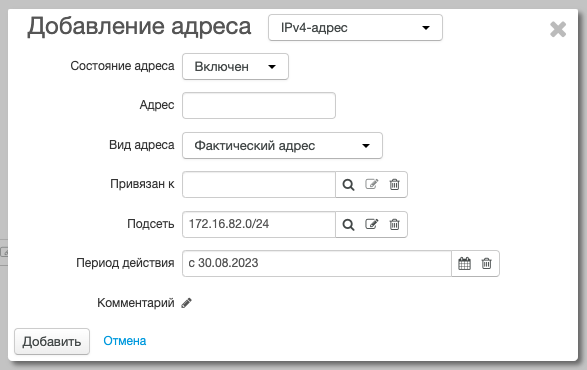Image resolution: width=587 pixels, height=370 pixels.
Task: Click the Адрес input field
Action: tap(259, 106)
